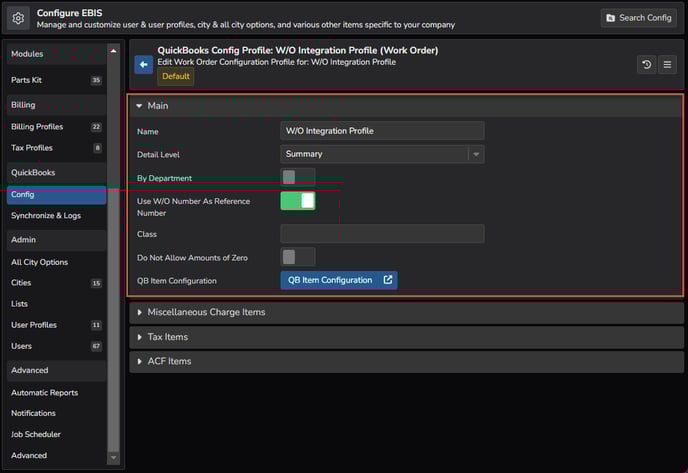Expand the Tax Items section
The height and width of the screenshot is (473, 688).
tap(406, 337)
